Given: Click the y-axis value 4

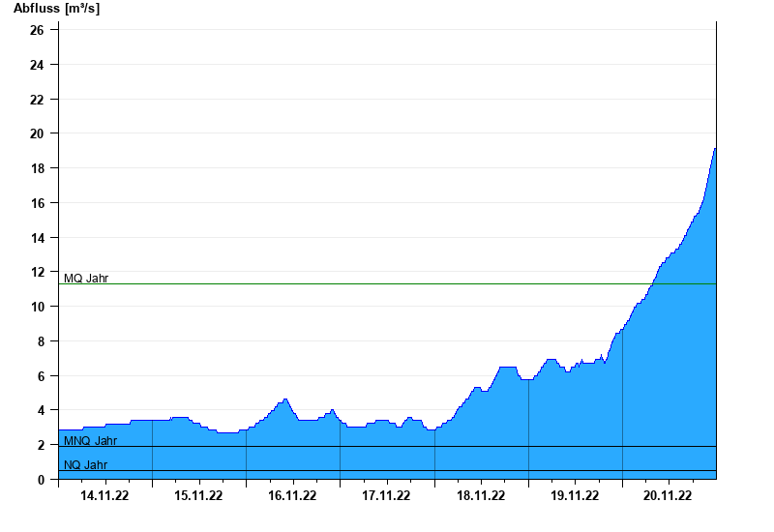Looking at the screenshot, I should pyautogui.click(x=41, y=410).
